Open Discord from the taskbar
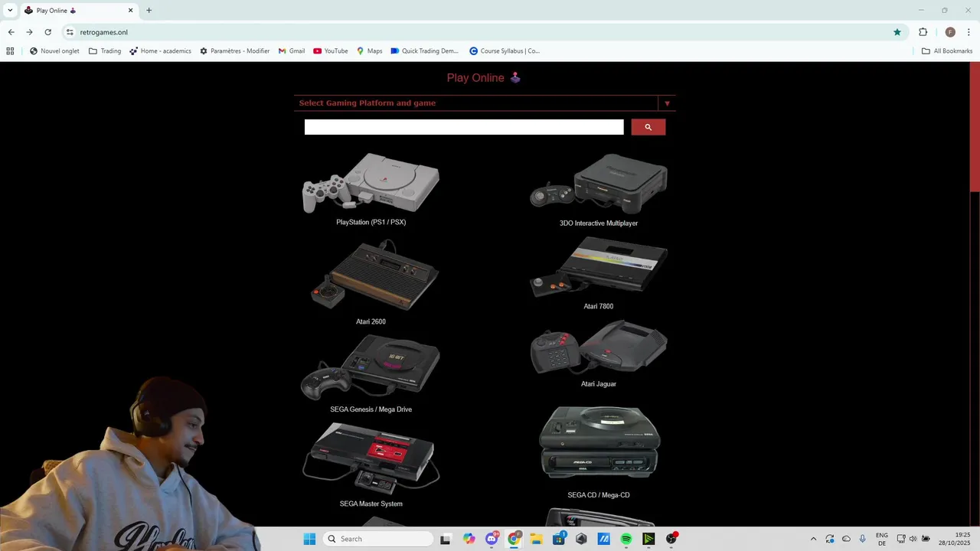Screen dimensions: 980x551 click(x=492, y=539)
